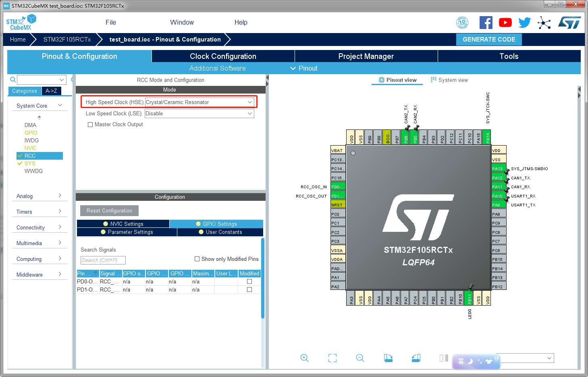This screenshot has width=588, height=377.
Task: Enable Master Clock Output
Action: [x=90, y=124]
